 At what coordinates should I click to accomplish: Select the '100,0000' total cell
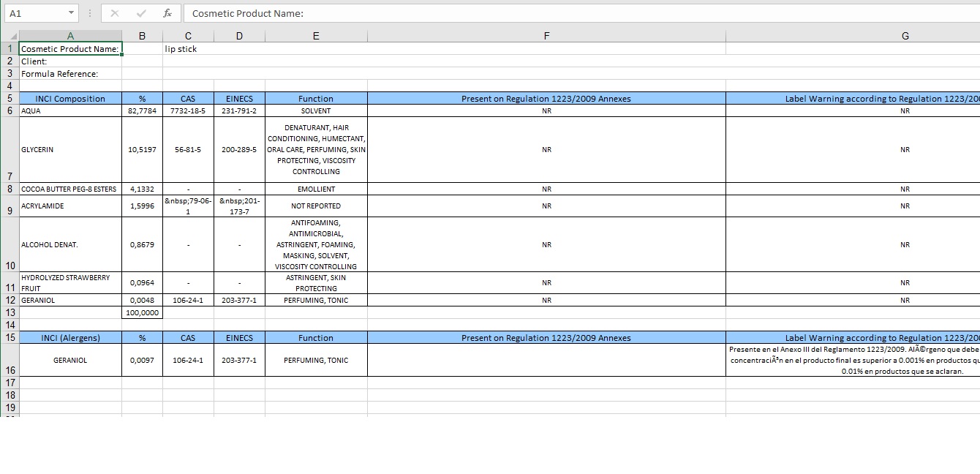tap(142, 312)
